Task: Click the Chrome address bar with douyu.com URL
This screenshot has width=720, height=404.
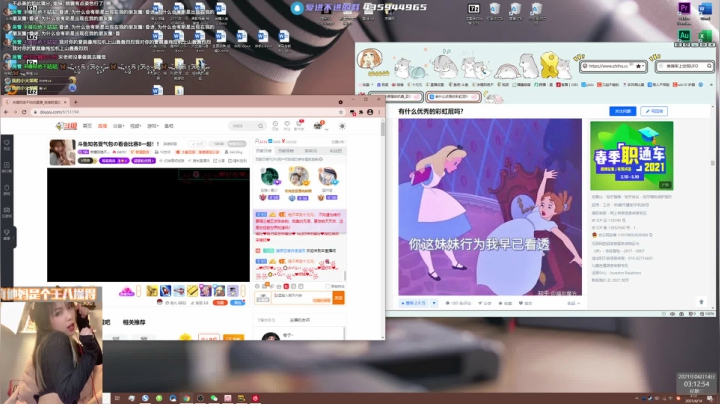Action: coord(186,112)
